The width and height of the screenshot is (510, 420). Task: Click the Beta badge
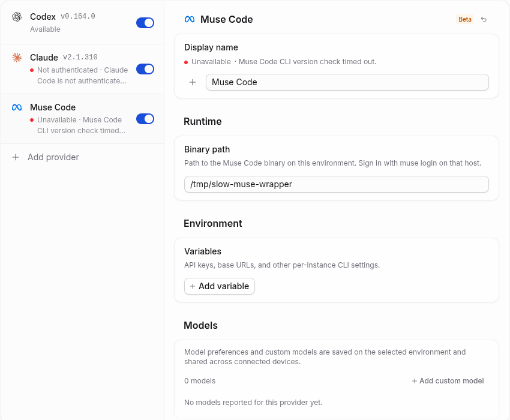point(465,20)
